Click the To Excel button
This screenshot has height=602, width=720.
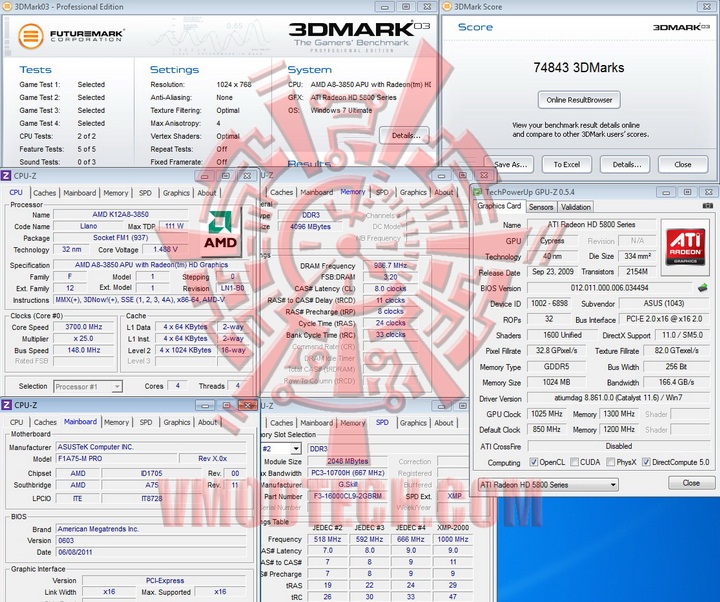click(567, 164)
